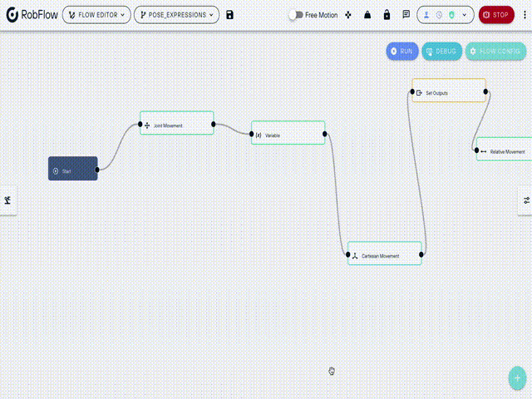Add a node with the plus button
The width and height of the screenshot is (532, 399).
click(517, 378)
